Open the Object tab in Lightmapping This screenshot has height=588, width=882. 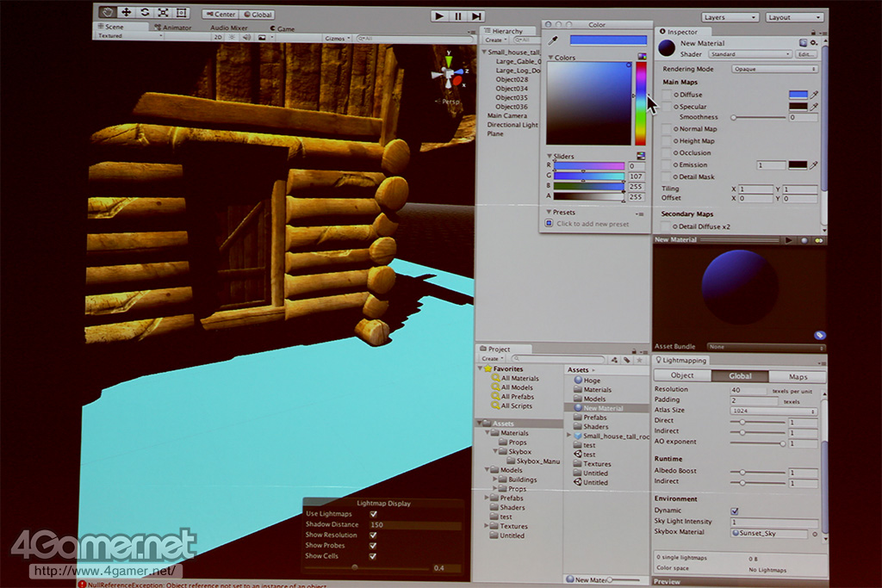[682, 375]
